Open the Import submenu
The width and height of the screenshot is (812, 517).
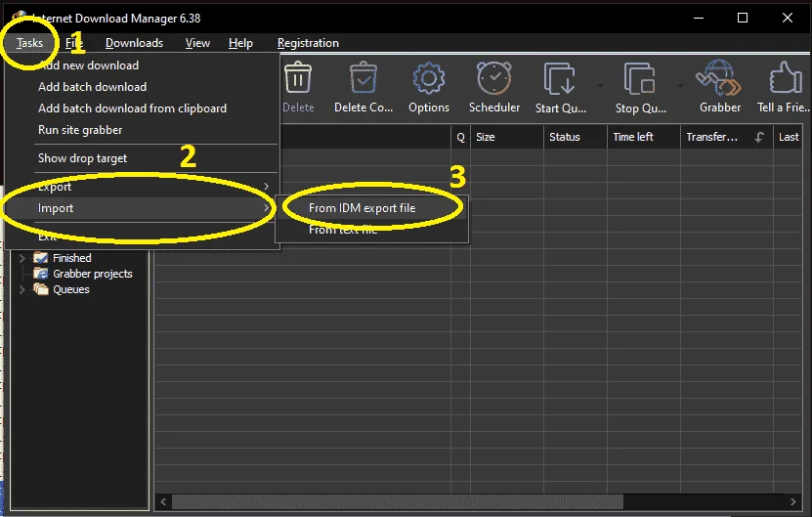[x=143, y=208]
